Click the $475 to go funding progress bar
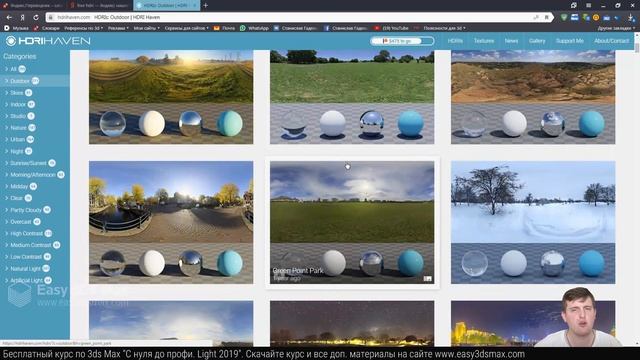 [x=402, y=41]
